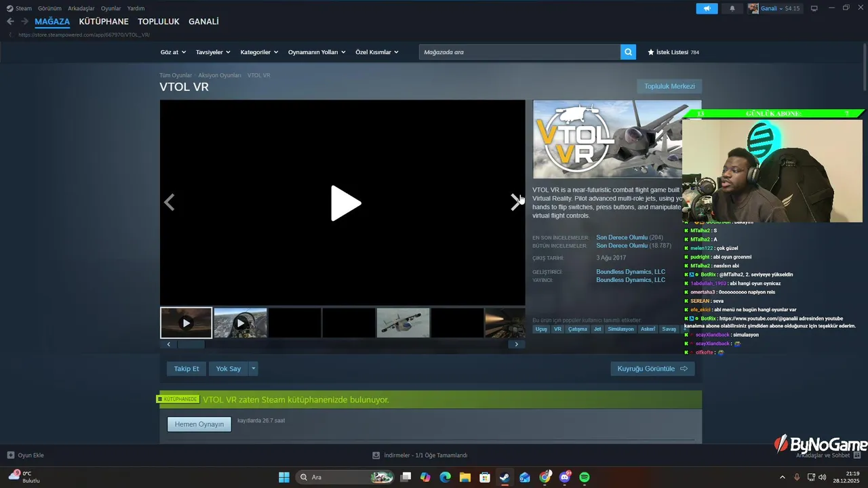Click Tüm Oyunlar breadcrumb
This screenshot has width=868, height=488.
click(x=176, y=75)
